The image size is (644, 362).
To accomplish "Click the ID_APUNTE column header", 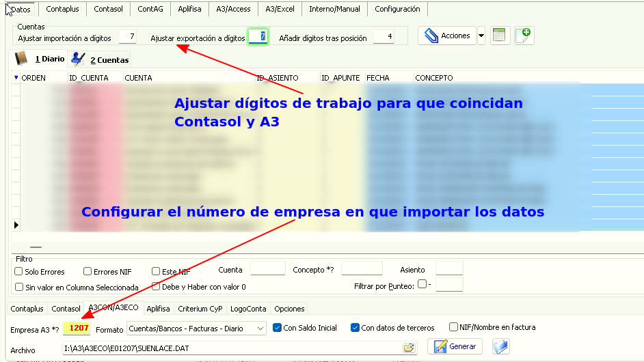I will click(x=343, y=78).
